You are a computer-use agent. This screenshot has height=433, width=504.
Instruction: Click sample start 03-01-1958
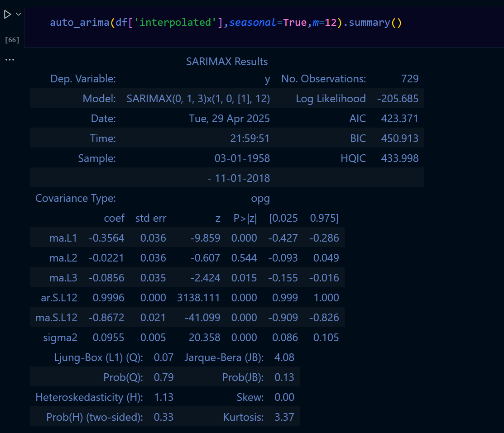click(x=242, y=158)
